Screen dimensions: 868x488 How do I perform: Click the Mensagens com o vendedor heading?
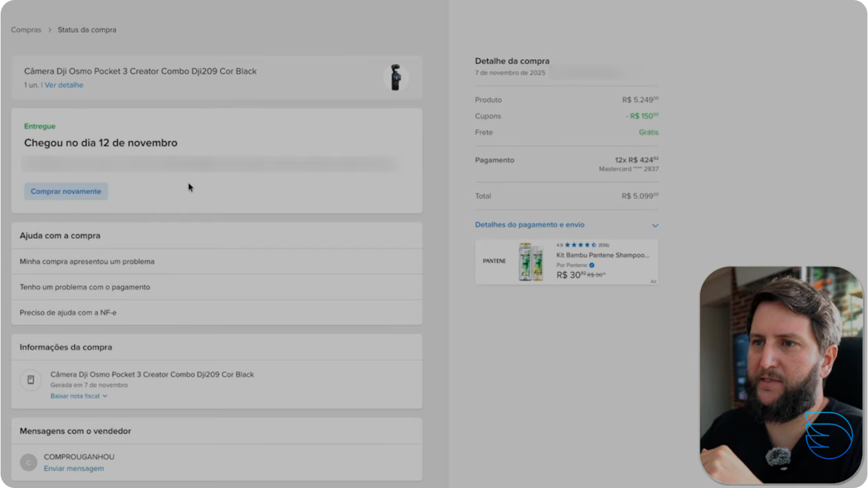pos(76,431)
